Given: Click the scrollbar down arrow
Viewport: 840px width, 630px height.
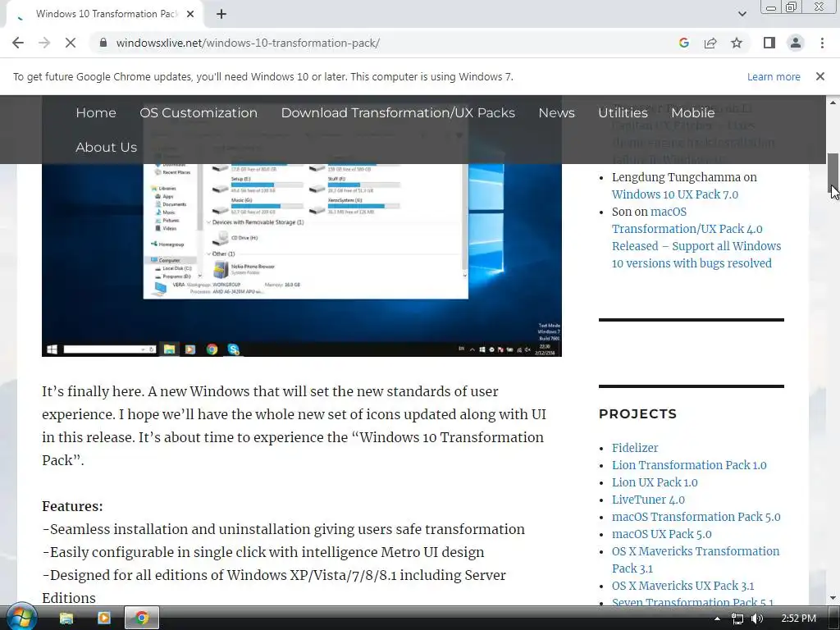Looking at the screenshot, I should [833, 598].
